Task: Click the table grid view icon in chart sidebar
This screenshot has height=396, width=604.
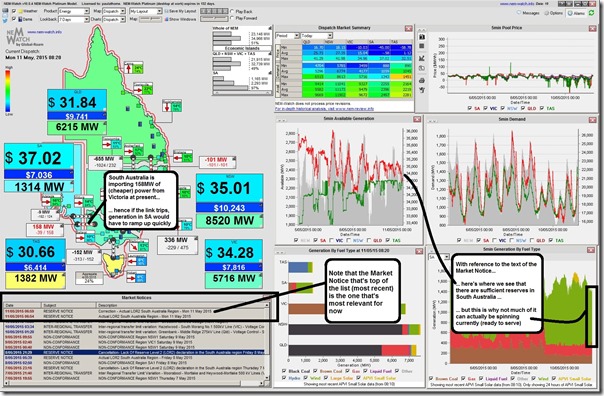Action: click(422, 46)
